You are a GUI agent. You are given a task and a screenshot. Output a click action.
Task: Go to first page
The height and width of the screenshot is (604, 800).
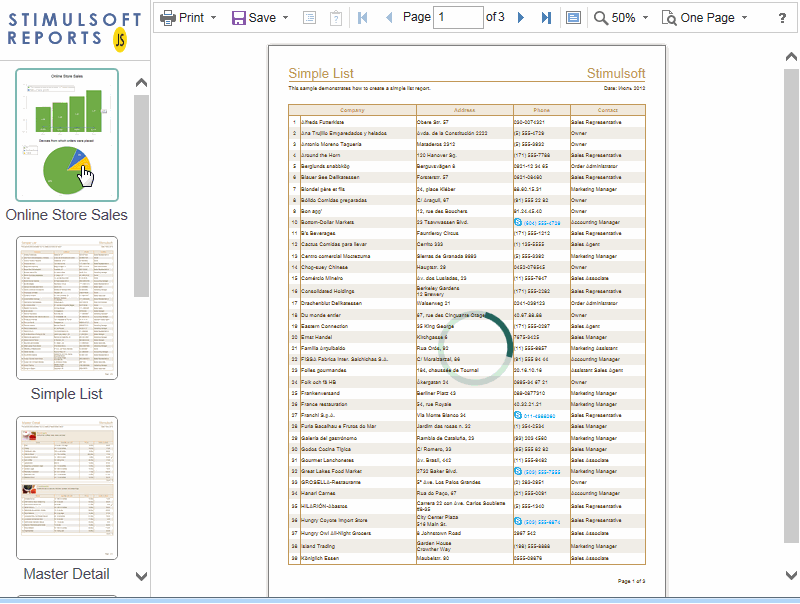pos(362,18)
